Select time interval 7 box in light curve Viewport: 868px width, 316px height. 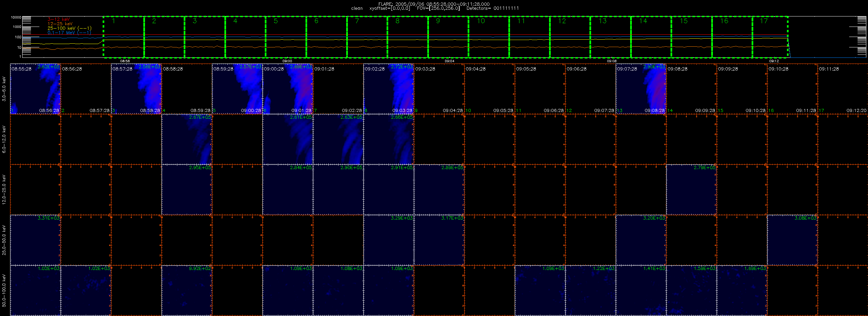tap(367, 37)
